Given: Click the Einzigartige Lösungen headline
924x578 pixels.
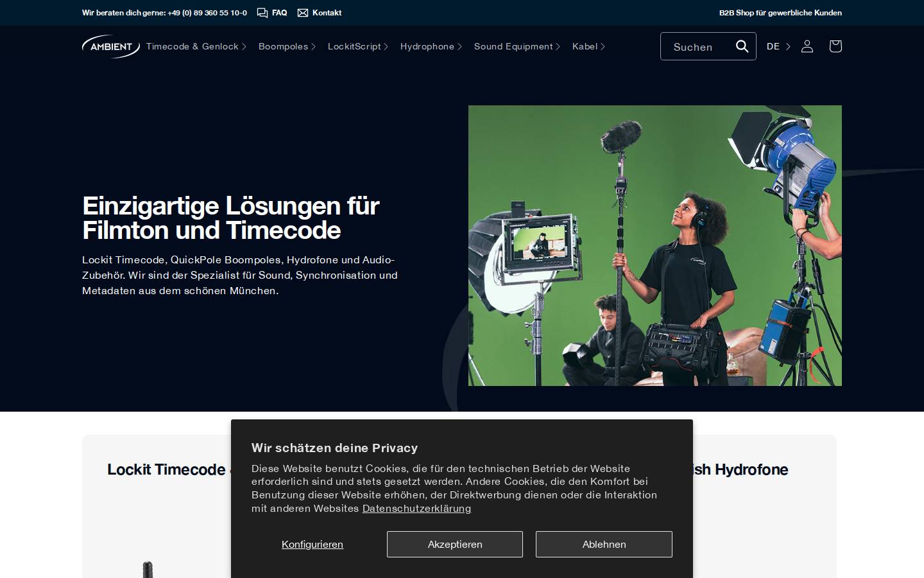Looking at the screenshot, I should tap(230, 218).
